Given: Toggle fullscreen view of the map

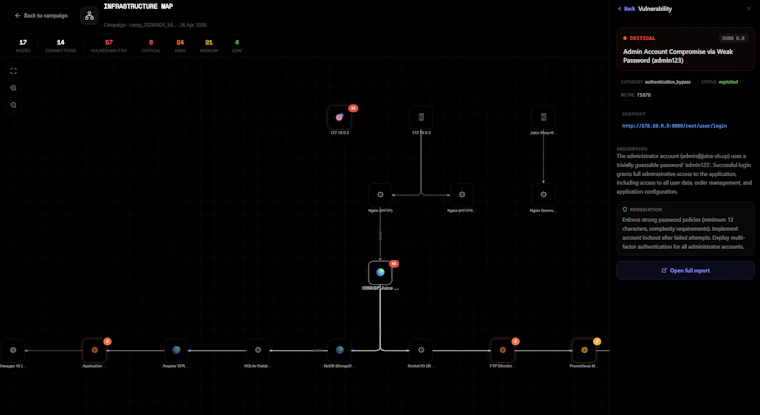Looking at the screenshot, I should pos(14,71).
